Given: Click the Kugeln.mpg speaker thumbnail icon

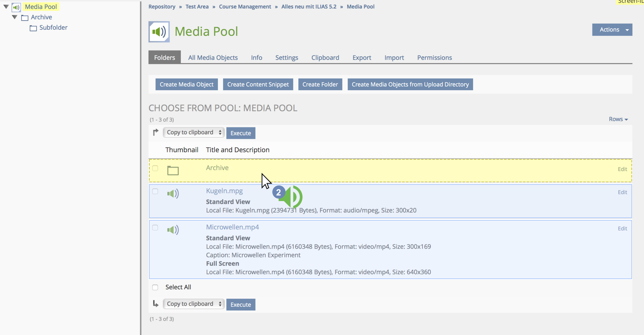Looking at the screenshot, I should coord(173,194).
